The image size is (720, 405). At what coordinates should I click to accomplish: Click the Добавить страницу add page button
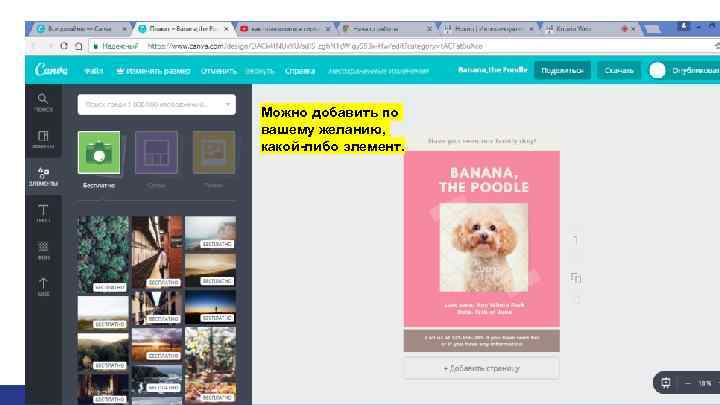point(481,368)
